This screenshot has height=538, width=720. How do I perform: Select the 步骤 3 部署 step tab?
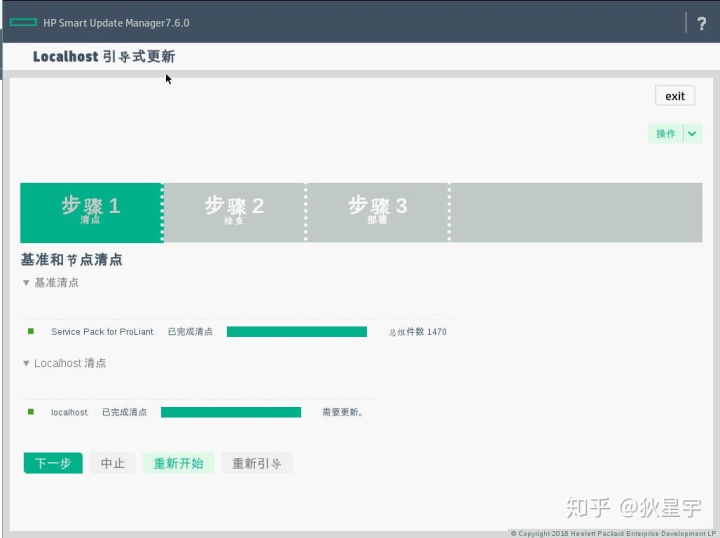pyautogui.click(x=377, y=212)
